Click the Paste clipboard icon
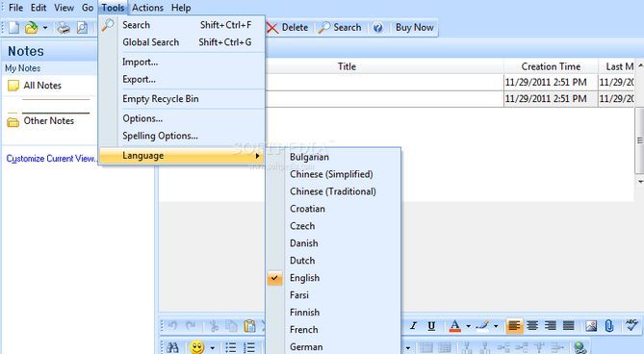 (249, 326)
